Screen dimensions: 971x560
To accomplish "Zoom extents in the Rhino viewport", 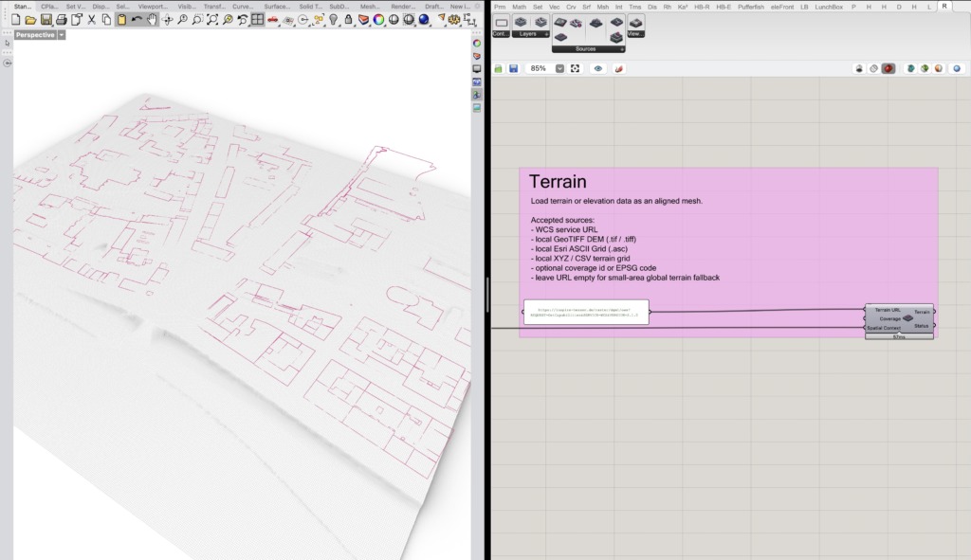I will click(212, 20).
